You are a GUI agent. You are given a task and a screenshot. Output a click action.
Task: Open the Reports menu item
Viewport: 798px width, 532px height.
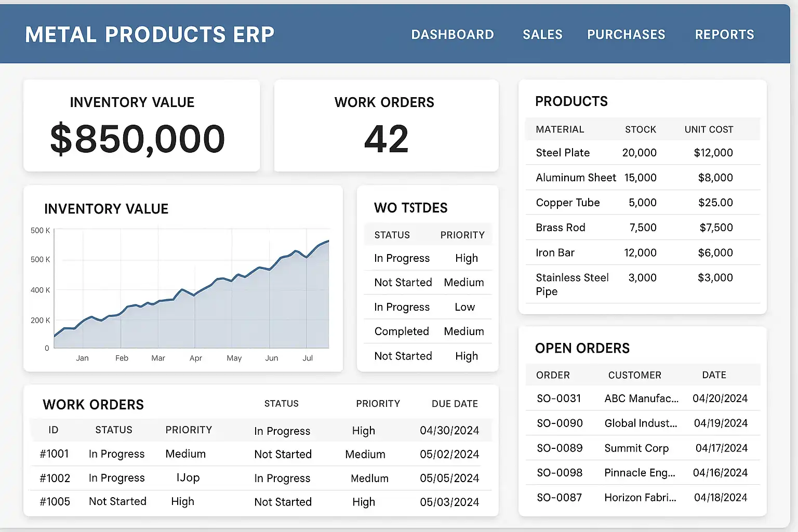(724, 35)
